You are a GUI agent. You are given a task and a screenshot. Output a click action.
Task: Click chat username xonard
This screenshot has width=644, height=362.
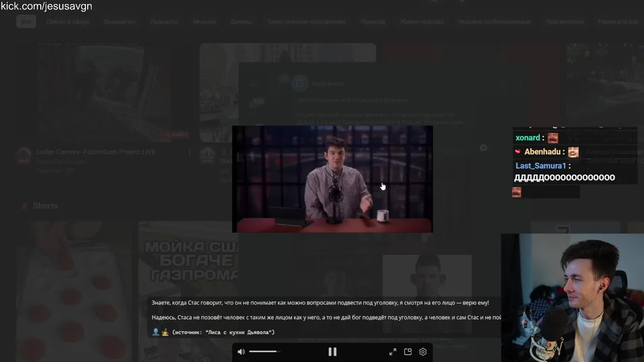pyautogui.click(x=528, y=138)
